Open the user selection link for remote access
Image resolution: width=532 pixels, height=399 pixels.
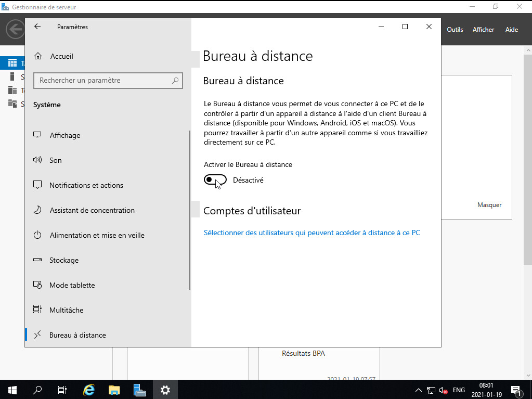click(x=312, y=233)
